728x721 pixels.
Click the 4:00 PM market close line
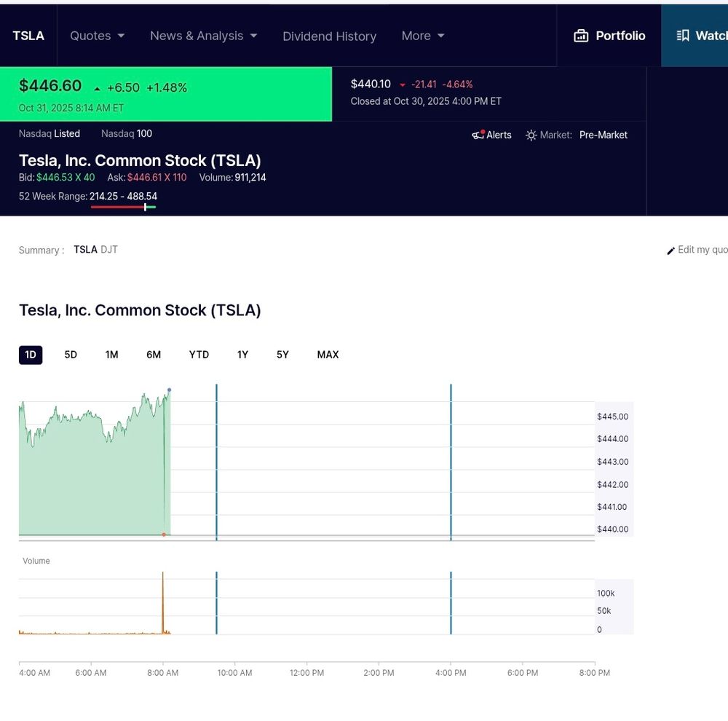[x=451, y=462]
